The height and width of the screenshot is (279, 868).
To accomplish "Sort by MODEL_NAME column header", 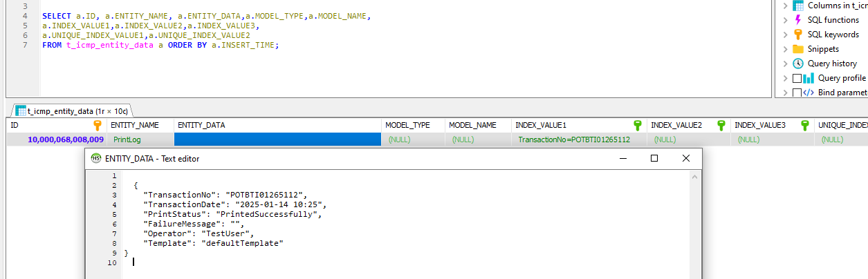I will (x=477, y=125).
